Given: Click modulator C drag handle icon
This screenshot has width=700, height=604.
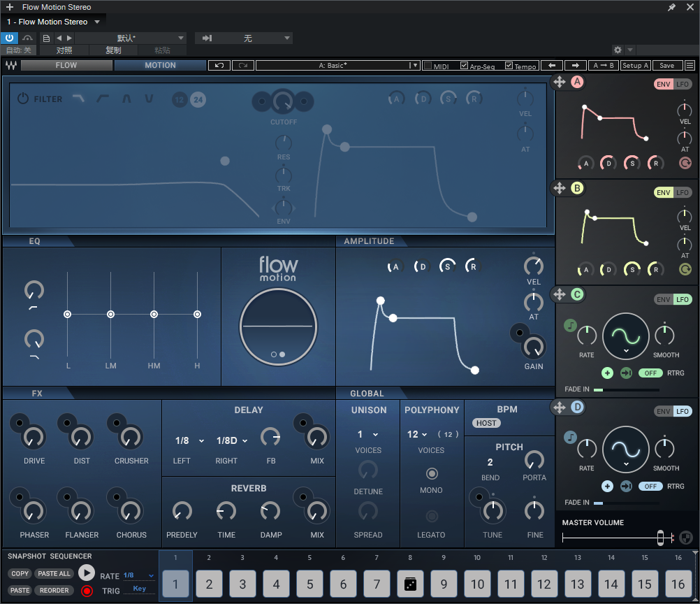Looking at the screenshot, I should coord(560,294).
